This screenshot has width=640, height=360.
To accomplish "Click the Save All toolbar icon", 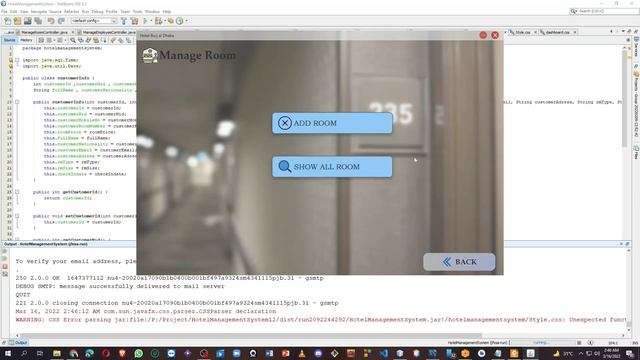I will pos(38,21).
